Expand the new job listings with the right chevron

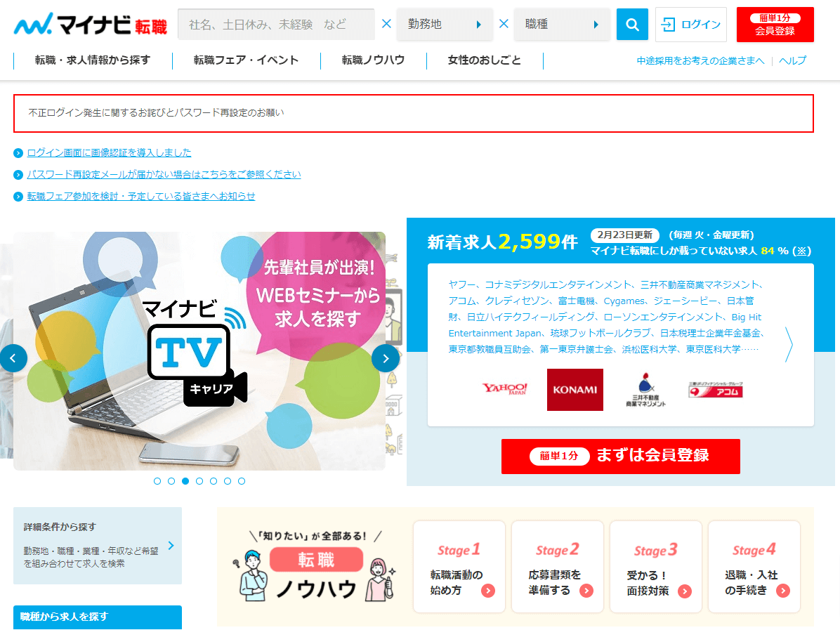click(x=788, y=344)
